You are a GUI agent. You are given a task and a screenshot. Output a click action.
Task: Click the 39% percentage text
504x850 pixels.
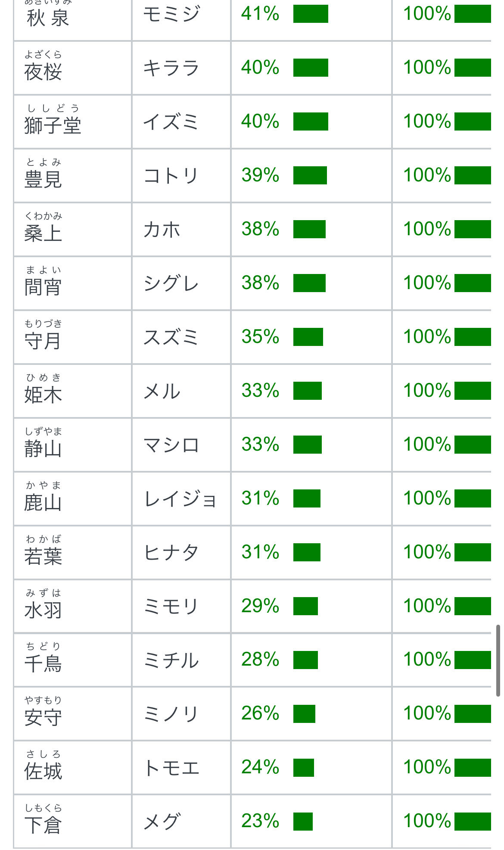coord(260,175)
